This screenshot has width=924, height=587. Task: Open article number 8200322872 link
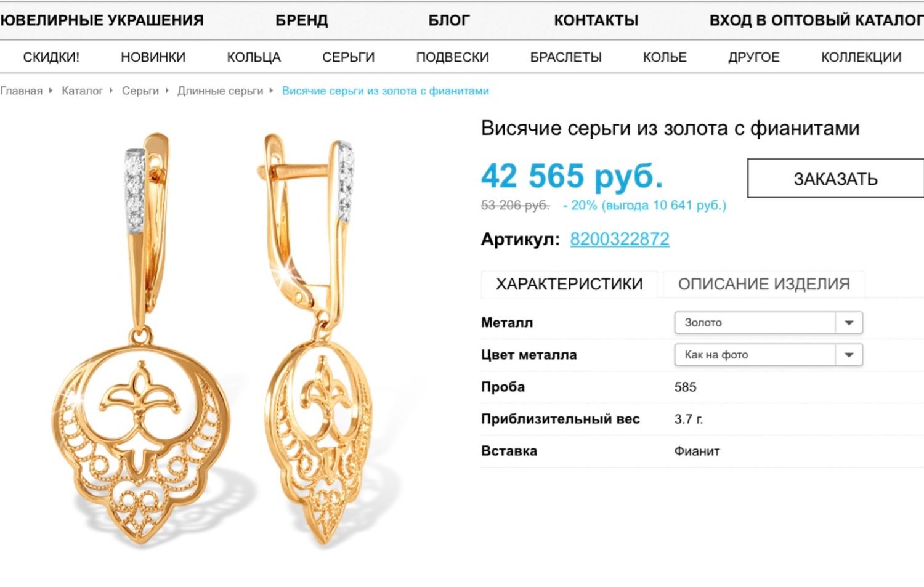[x=620, y=239]
